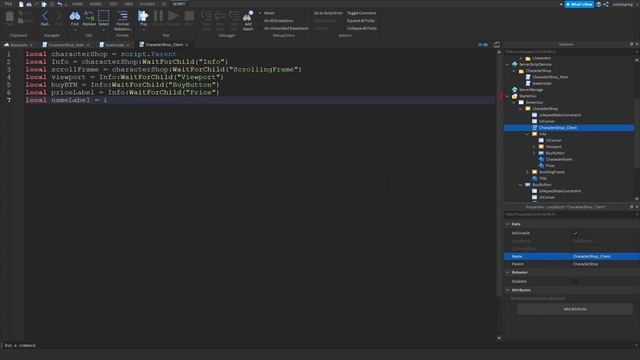Click the CharacterName label icon in Explorer

[x=541, y=159]
